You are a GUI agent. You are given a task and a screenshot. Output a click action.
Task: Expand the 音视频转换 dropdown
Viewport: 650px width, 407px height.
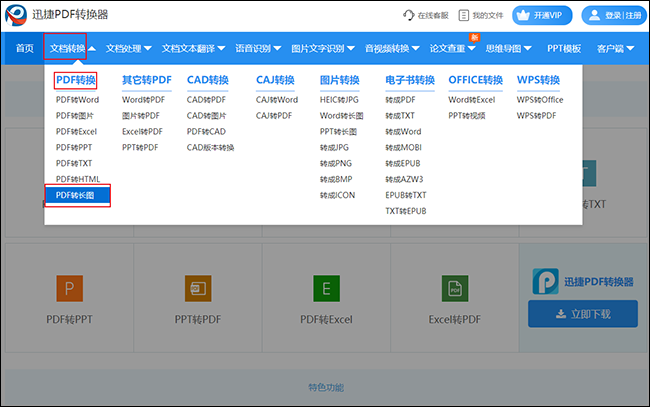coord(392,48)
